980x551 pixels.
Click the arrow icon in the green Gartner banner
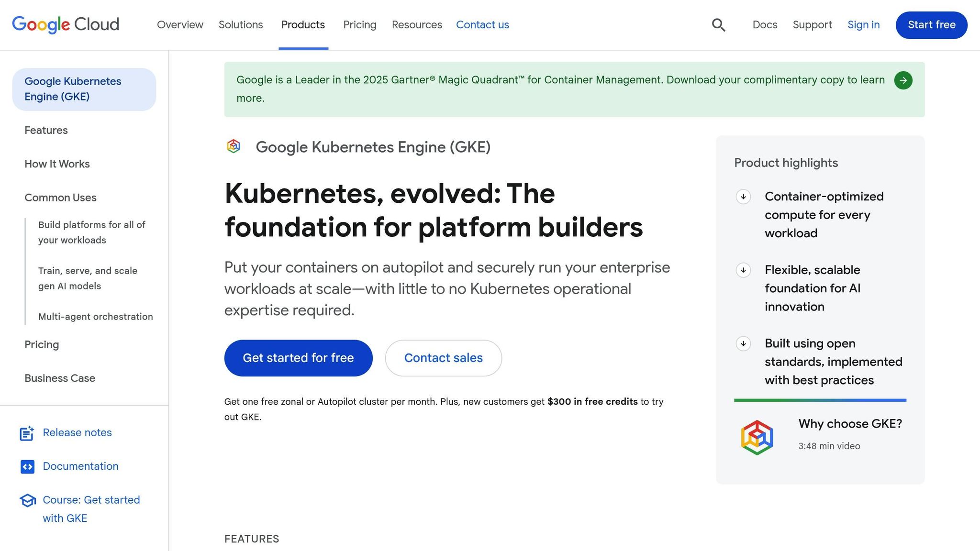tap(903, 80)
